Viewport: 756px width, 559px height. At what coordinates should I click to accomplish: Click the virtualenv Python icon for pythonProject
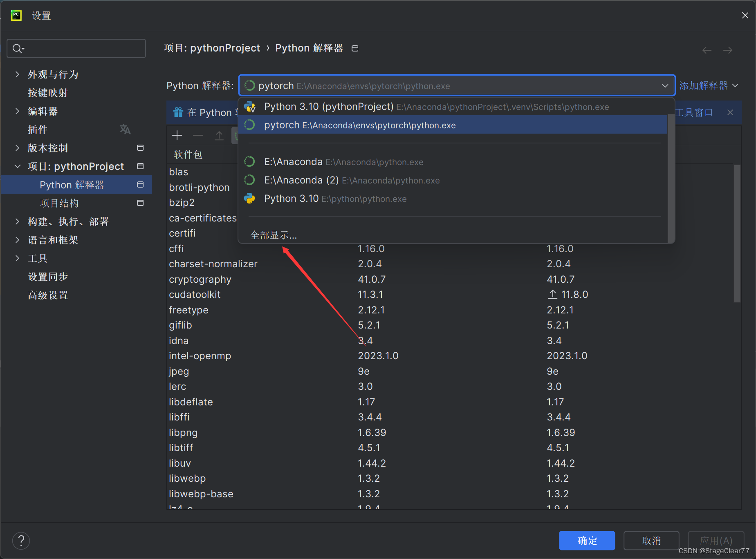point(250,107)
